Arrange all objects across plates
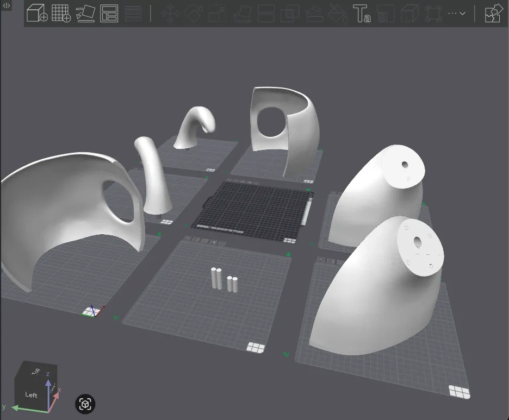509x420 pixels. (x=109, y=14)
